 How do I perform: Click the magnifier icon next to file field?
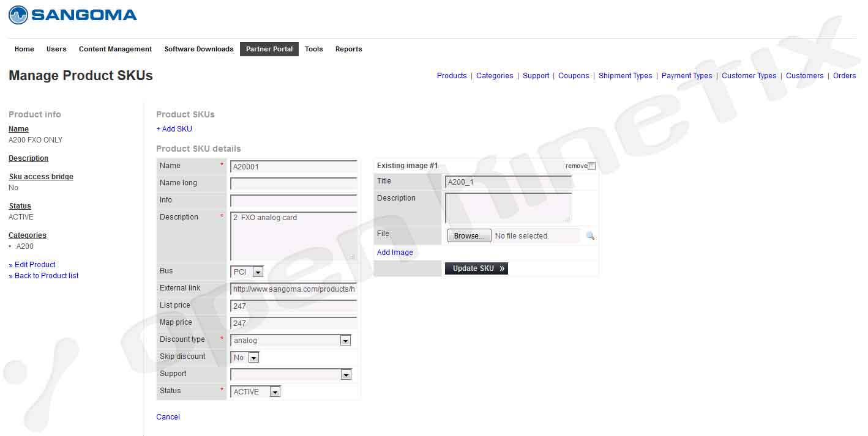coord(590,235)
